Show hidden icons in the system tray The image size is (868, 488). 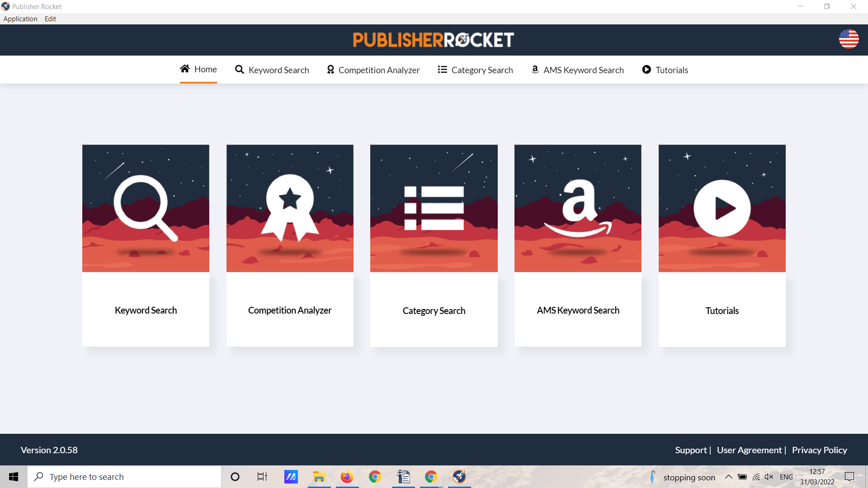[728, 477]
